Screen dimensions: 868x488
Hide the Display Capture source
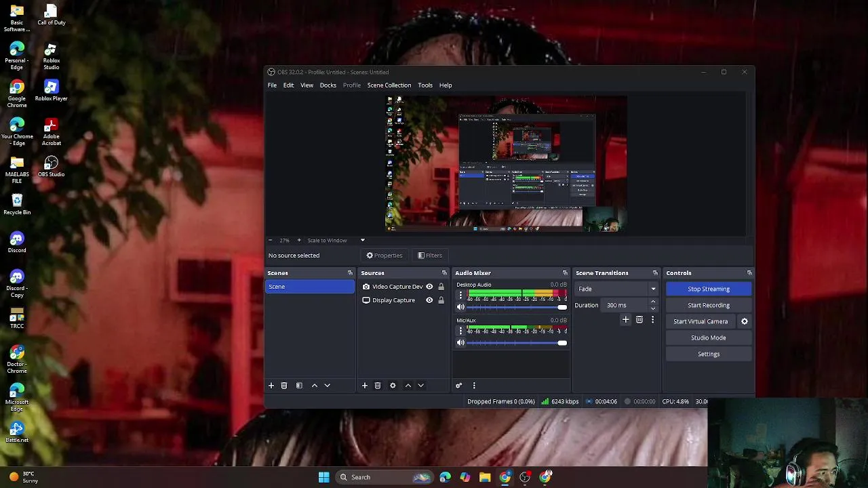click(429, 300)
